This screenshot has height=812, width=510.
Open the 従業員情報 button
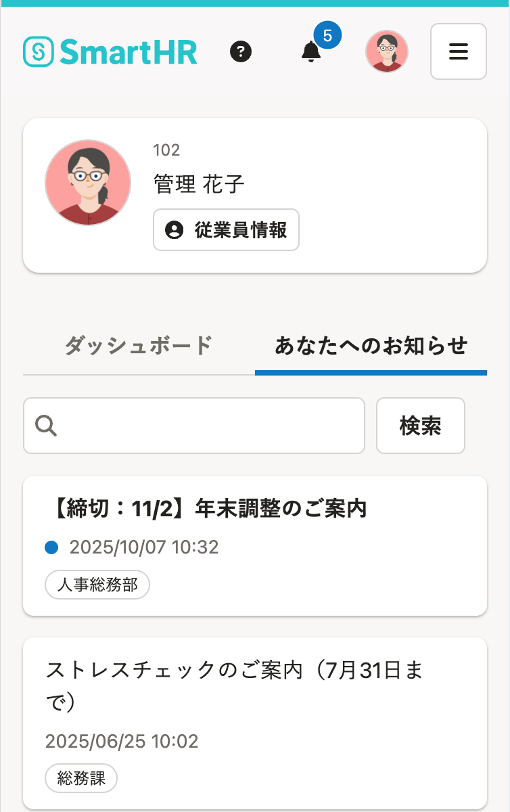(x=226, y=230)
